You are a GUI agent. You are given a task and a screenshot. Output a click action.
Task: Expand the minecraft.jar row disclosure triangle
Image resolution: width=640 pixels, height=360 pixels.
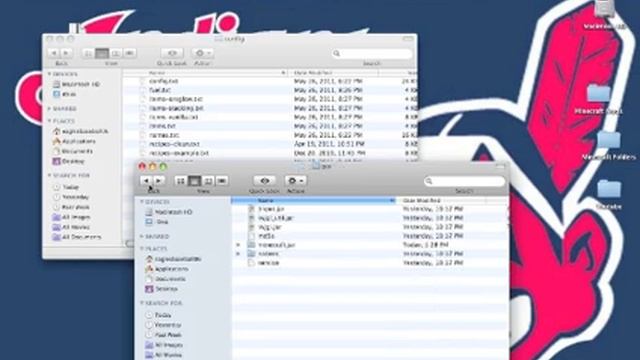[238, 245]
